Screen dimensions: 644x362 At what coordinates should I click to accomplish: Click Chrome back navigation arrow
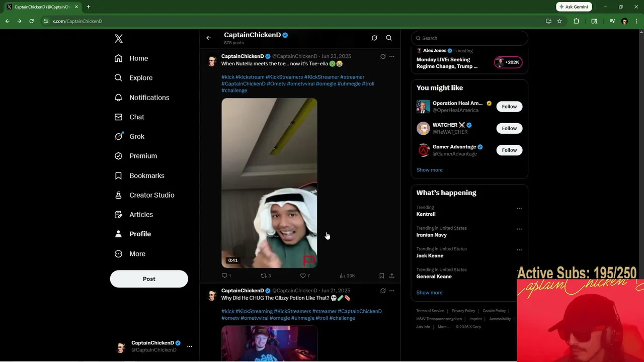click(x=8, y=21)
